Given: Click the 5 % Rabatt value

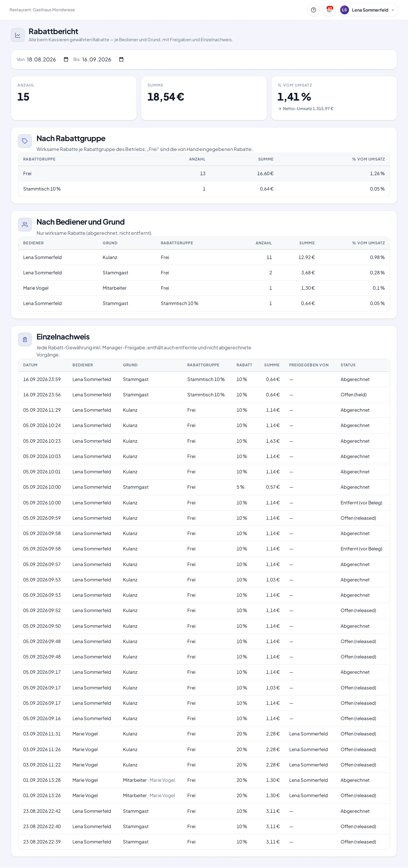Looking at the screenshot, I should point(241,487).
